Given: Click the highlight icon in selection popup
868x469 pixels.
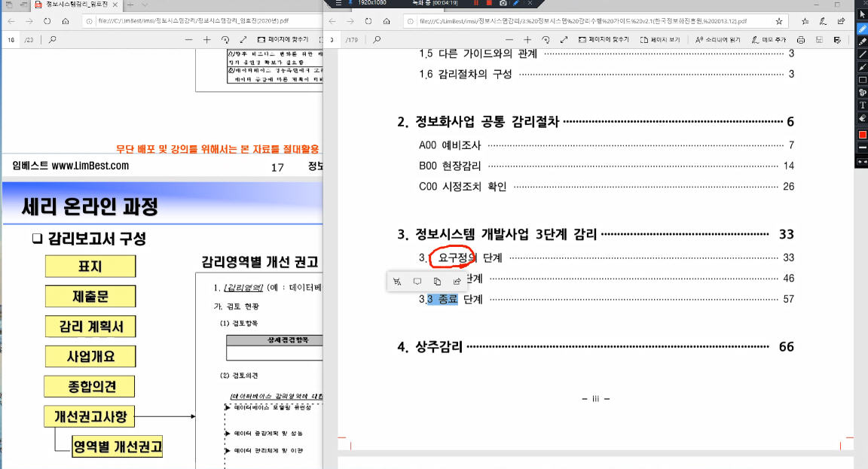Looking at the screenshot, I should (x=397, y=282).
